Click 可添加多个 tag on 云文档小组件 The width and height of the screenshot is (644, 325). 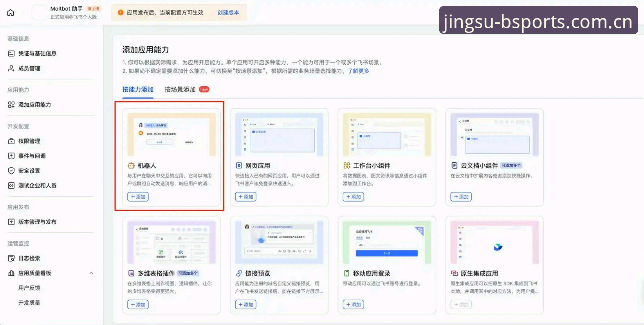511,165
